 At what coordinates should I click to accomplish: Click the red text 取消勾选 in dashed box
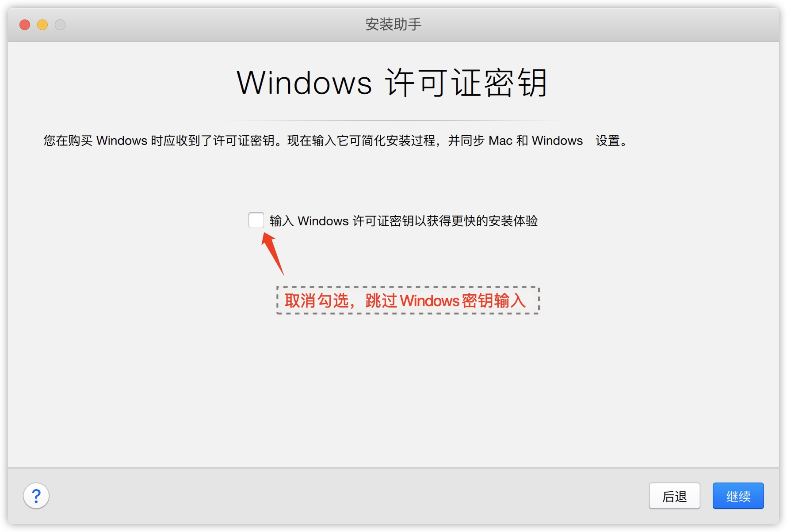coord(317,300)
